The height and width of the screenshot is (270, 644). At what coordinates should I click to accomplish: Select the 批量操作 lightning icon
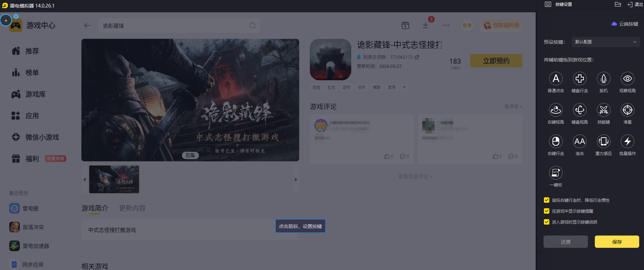click(628, 141)
